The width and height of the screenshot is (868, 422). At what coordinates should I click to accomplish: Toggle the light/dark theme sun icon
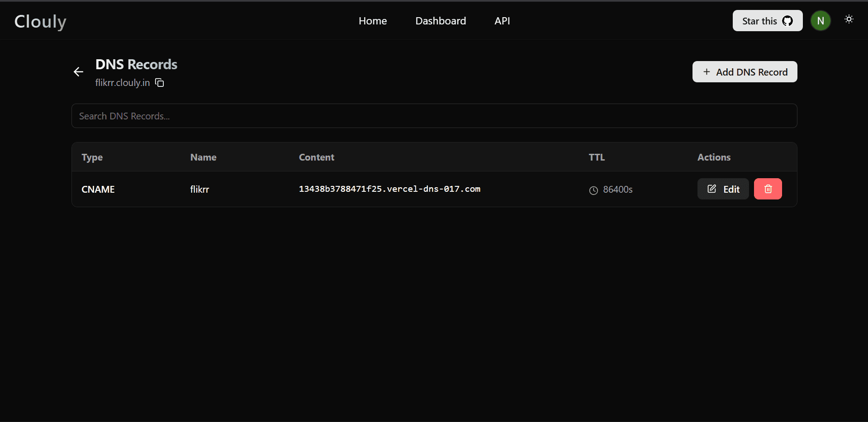(x=849, y=19)
